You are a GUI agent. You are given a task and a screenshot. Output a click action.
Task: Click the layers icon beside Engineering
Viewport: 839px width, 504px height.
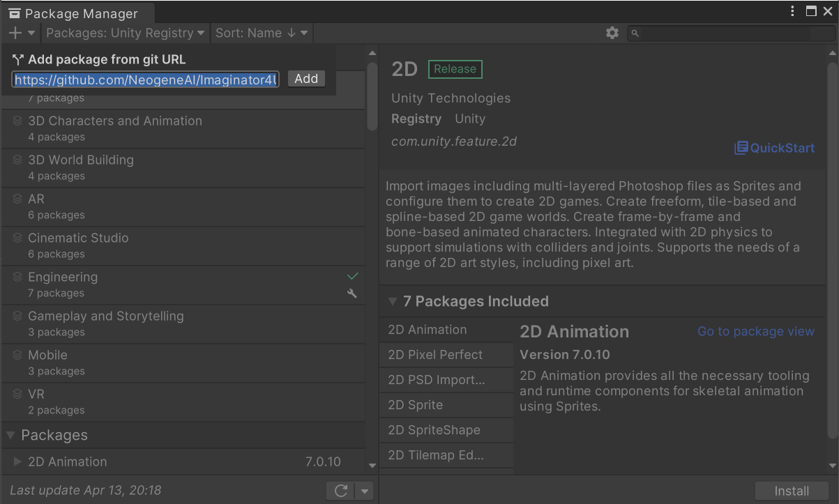17,277
